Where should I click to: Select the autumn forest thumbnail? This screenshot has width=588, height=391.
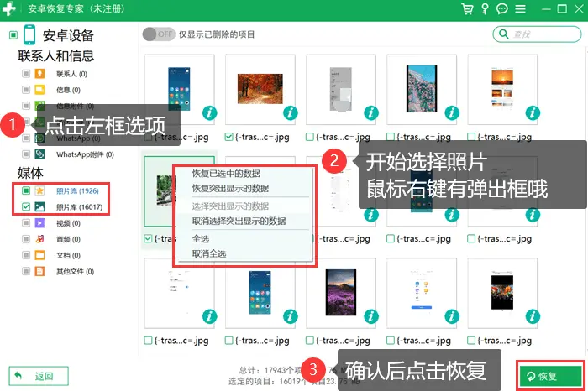(260, 89)
